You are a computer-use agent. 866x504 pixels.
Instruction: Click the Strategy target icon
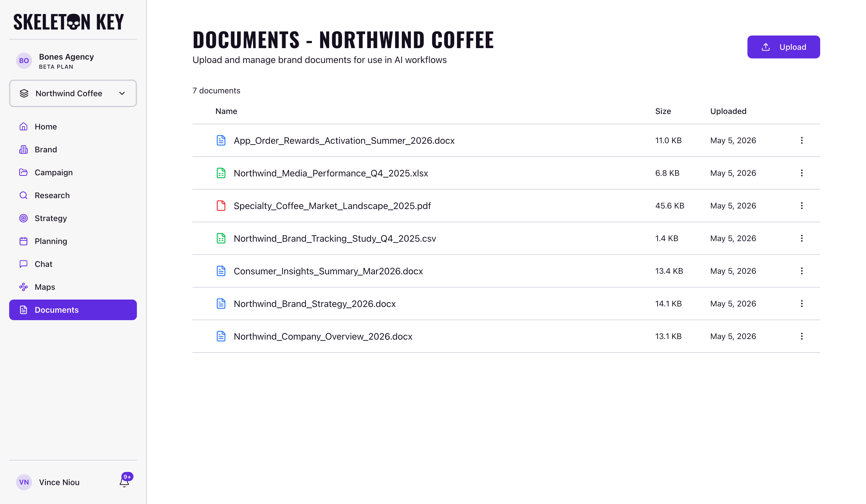(23, 218)
